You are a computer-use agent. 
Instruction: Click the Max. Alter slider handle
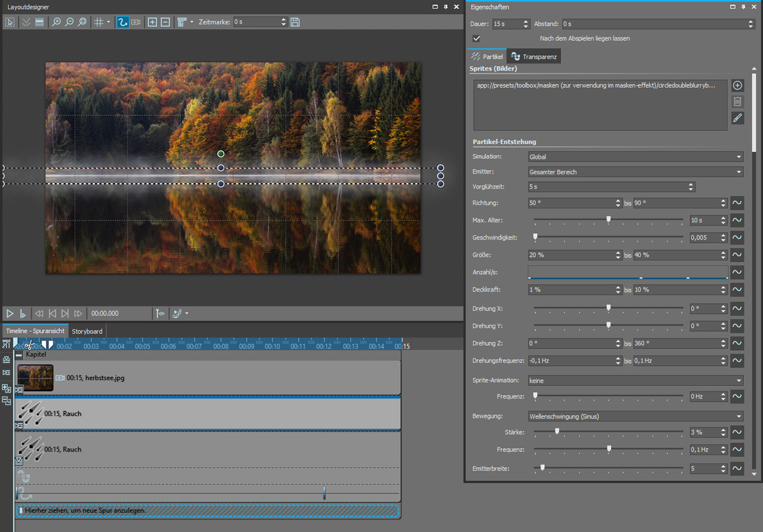pyautogui.click(x=608, y=219)
